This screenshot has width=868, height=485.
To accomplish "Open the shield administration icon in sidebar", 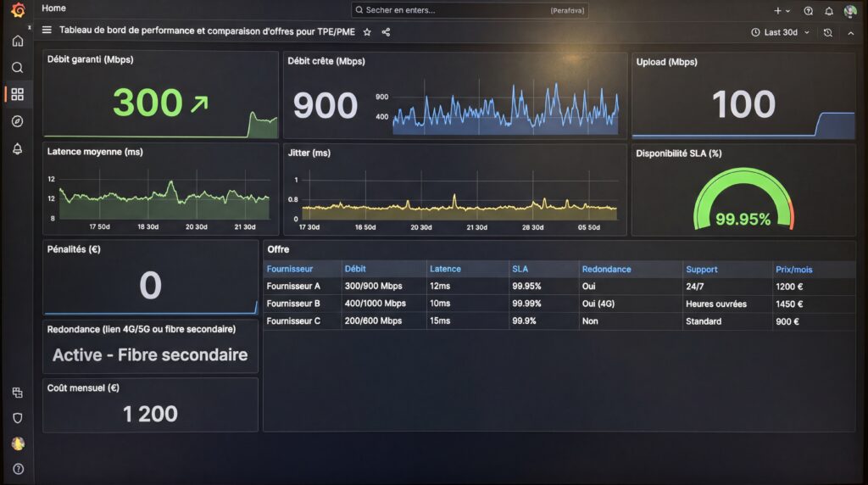I will tap(18, 418).
